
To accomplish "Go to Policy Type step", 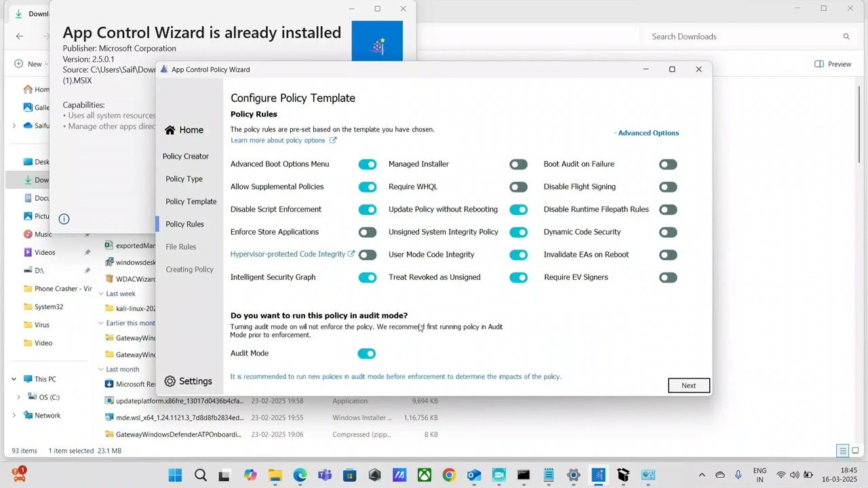I will pos(184,179).
